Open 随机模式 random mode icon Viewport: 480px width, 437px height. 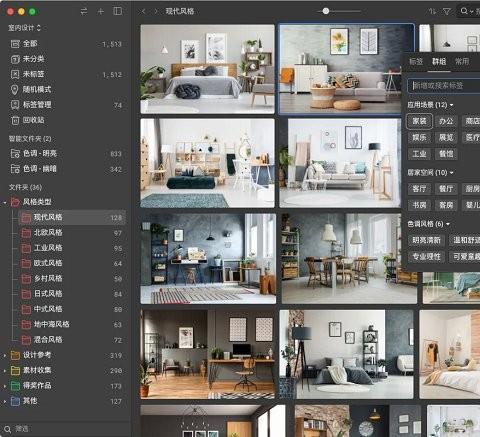(15, 89)
